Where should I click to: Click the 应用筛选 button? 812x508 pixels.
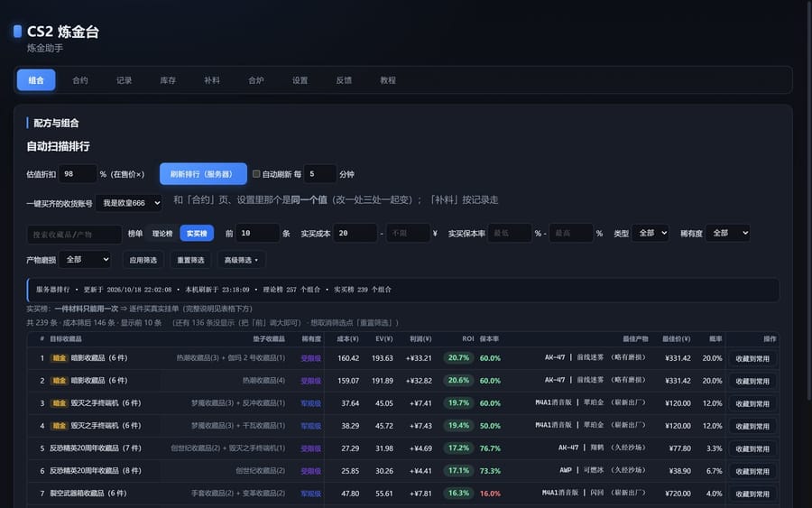(143, 260)
